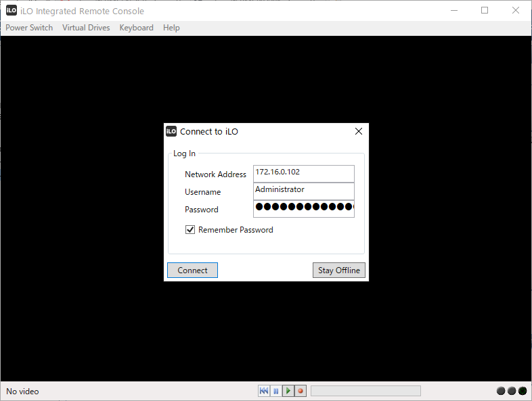Image resolution: width=532 pixels, height=401 pixels.
Task: Click the last green-tinted status indicator light
Action: pyautogui.click(x=523, y=391)
